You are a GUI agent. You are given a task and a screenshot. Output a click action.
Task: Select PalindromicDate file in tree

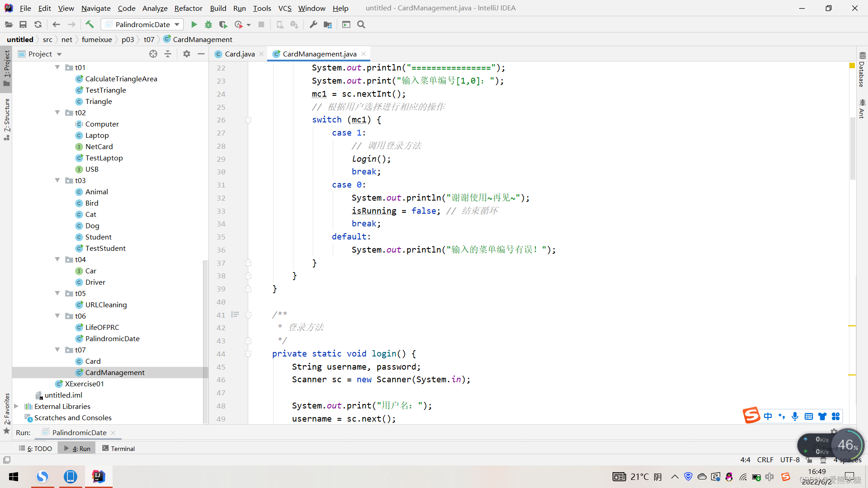coord(112,338)
